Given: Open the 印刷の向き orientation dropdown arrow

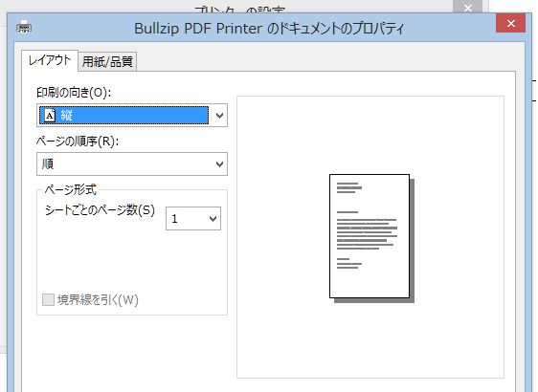Looking at the screenshot, I should coord(219,116).
